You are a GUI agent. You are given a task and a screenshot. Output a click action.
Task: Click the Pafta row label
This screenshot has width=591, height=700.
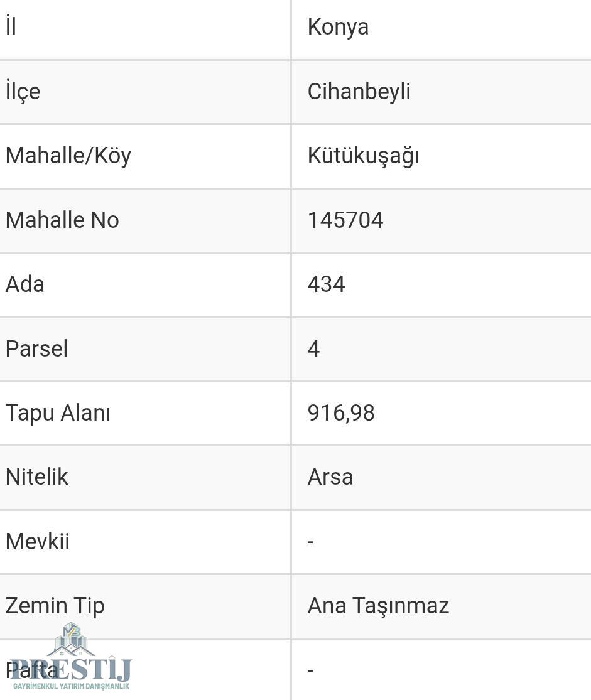(31, 670)
